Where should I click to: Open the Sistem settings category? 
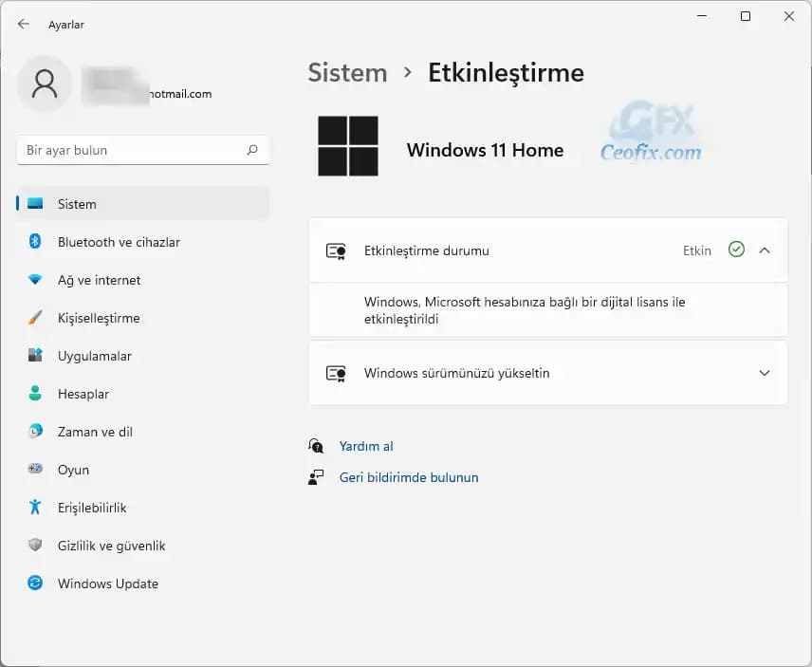77,204
